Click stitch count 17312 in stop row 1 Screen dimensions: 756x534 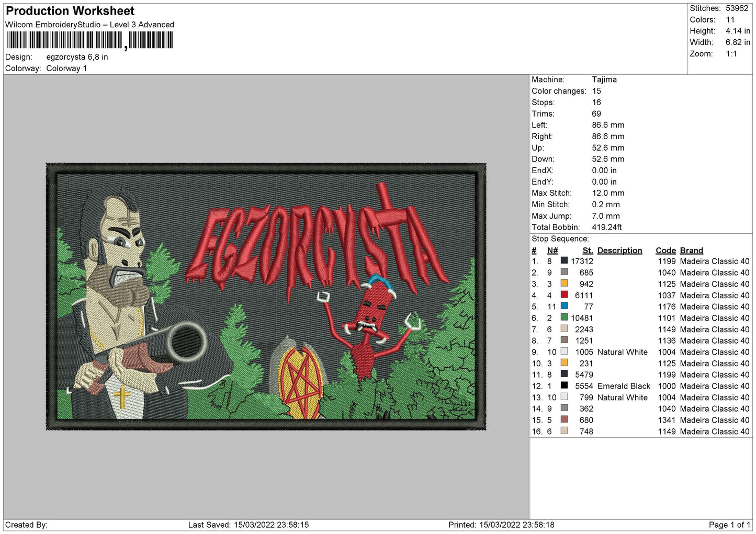pos(582,261)
